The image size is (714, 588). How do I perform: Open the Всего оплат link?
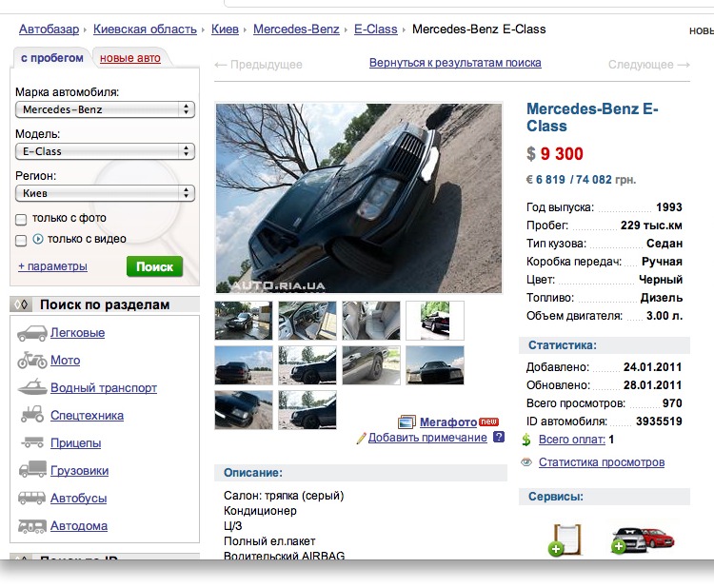(572, 440)
